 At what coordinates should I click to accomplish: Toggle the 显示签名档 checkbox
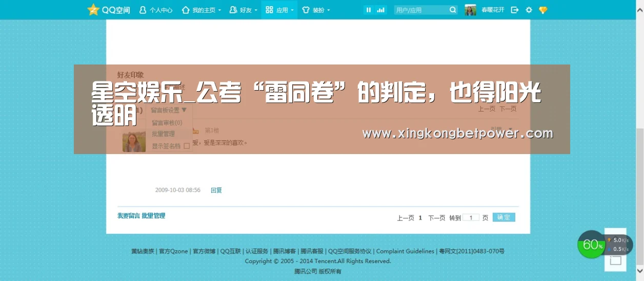pos(187,146)
